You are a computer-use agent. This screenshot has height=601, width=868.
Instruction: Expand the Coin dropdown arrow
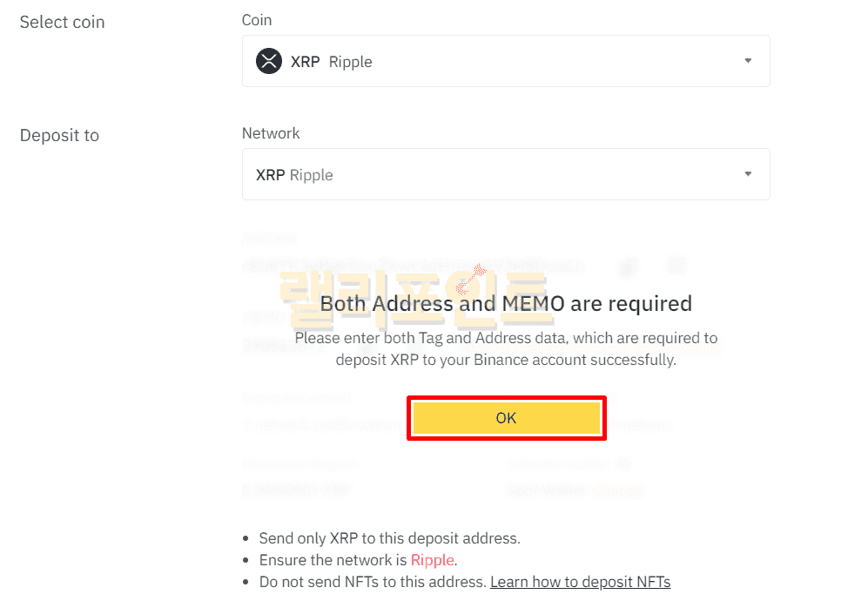pos(748,61)
